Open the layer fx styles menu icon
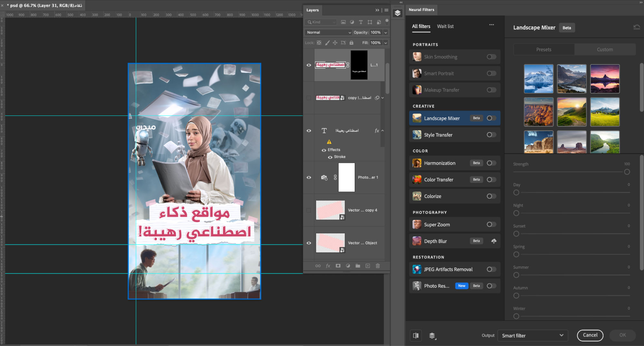Viewport: 644px width, 346px height. (x=328, y=266)
